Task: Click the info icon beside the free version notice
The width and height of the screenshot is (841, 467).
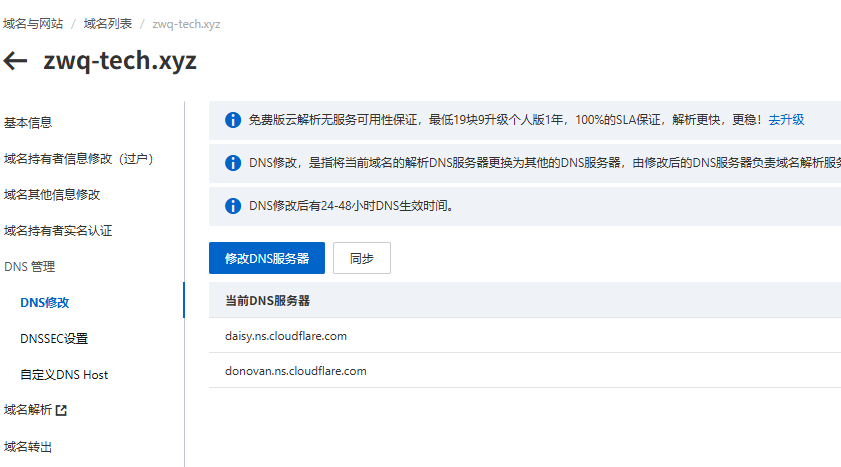Action: coord(233,120)
